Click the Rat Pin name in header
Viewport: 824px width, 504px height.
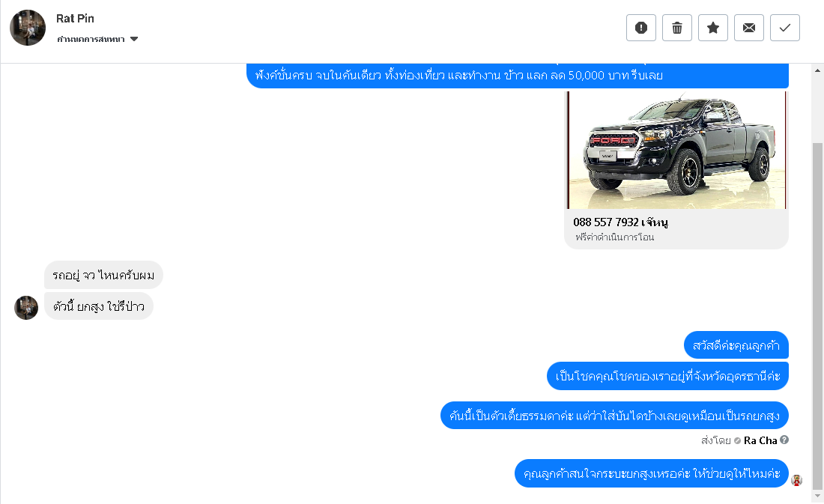[75, 19]
